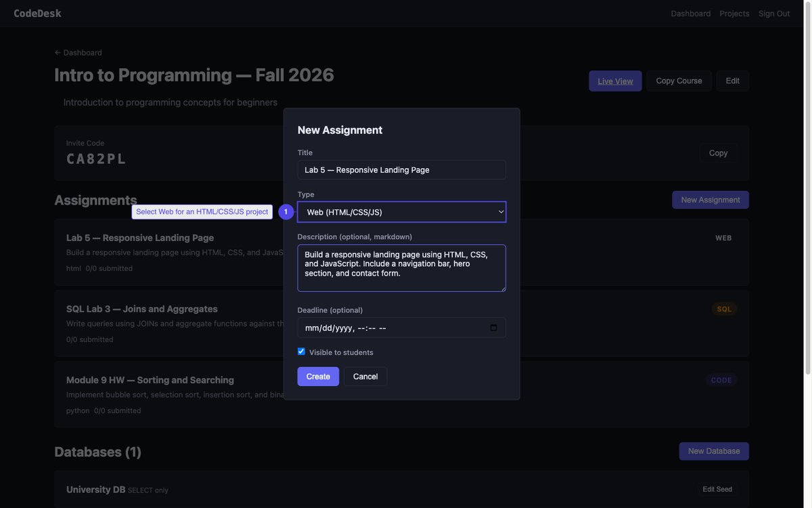Click the Live View button
Screen dimensions: 812x508
[x=615, y=81]
